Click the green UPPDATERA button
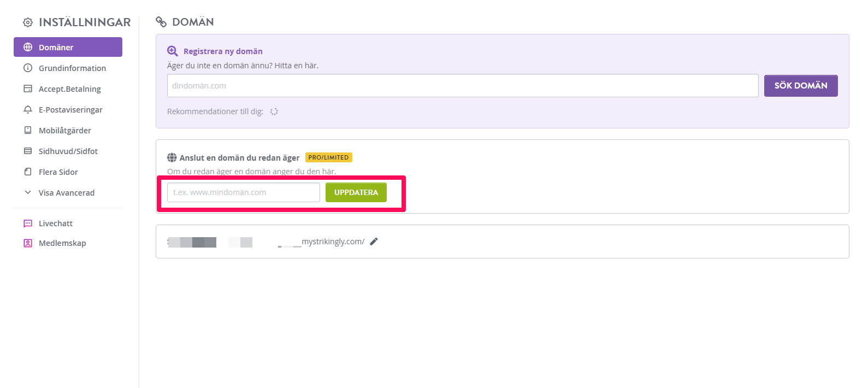The height and width of the screenshot is (388, 868). (356, 192)
